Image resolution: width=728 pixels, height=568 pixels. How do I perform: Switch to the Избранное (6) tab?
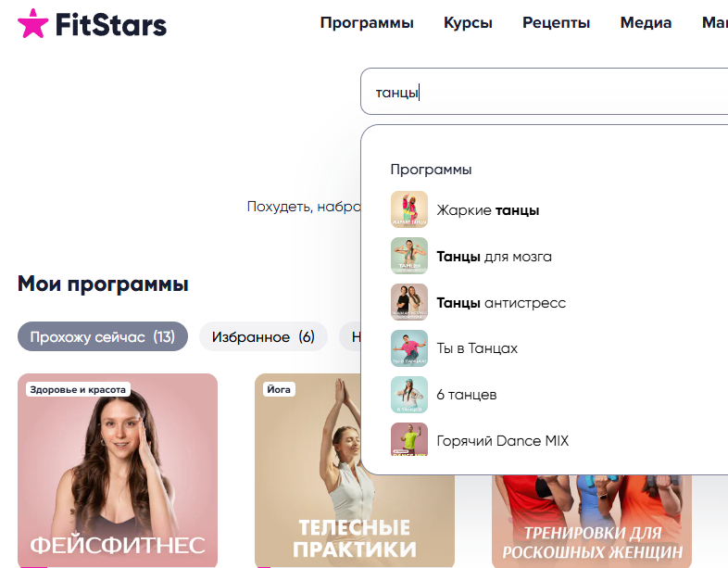[263, 336]
